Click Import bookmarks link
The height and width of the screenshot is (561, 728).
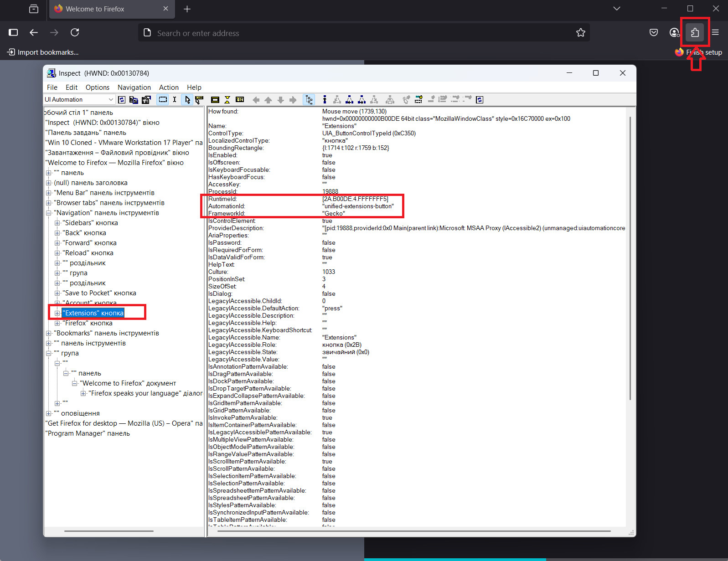pyautogui.click(x=43, y=52)
